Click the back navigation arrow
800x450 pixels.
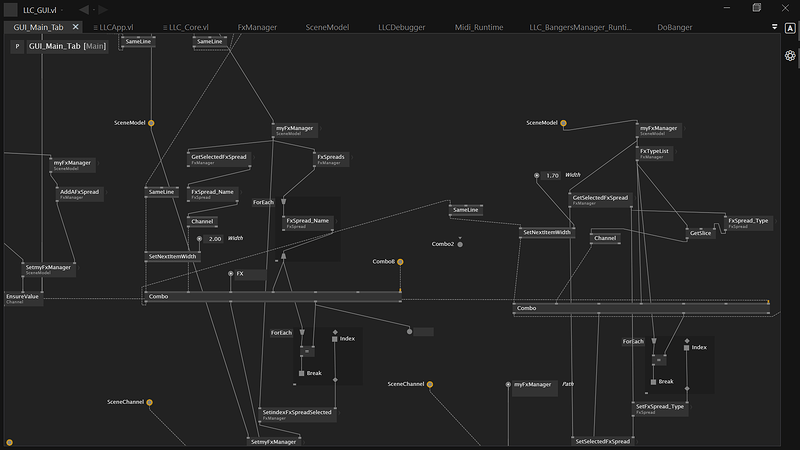(84, 9)
